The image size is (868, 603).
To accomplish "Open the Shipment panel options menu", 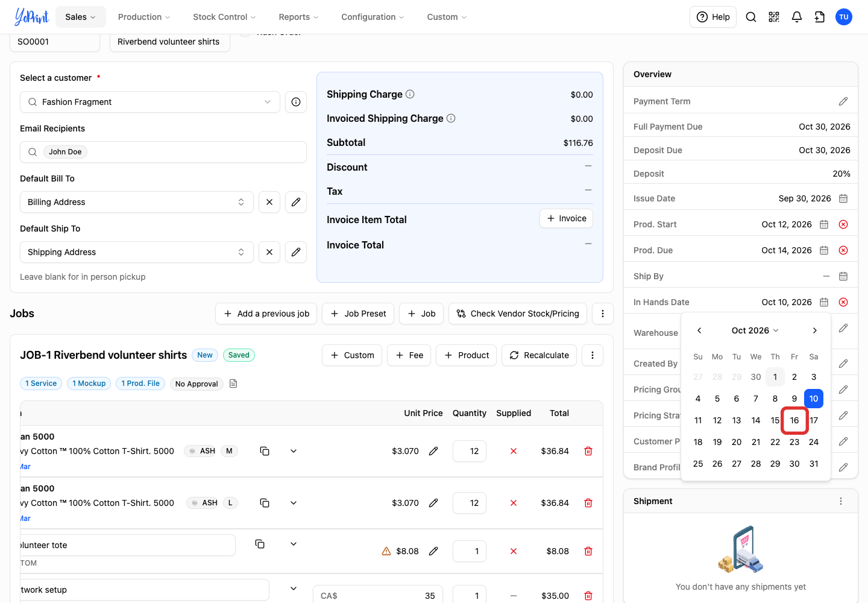I will tap(841, 501).
